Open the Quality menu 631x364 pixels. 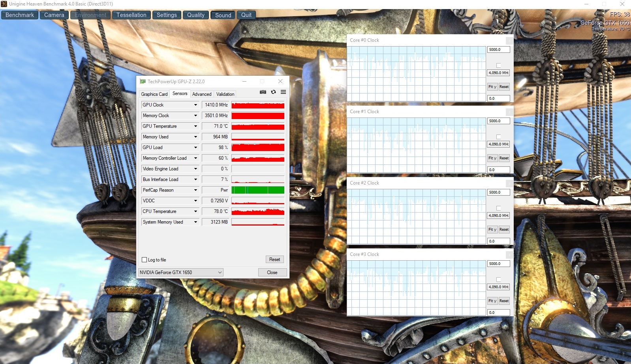196,15
